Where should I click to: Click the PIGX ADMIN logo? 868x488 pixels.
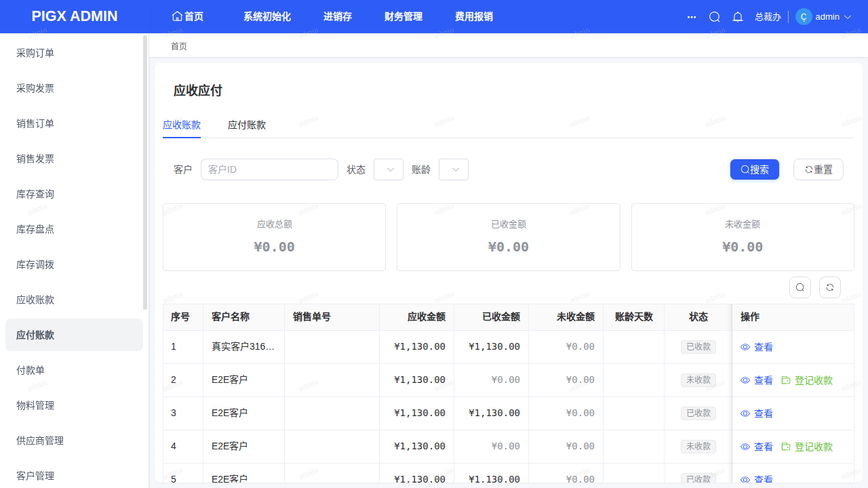click(75, 16)
